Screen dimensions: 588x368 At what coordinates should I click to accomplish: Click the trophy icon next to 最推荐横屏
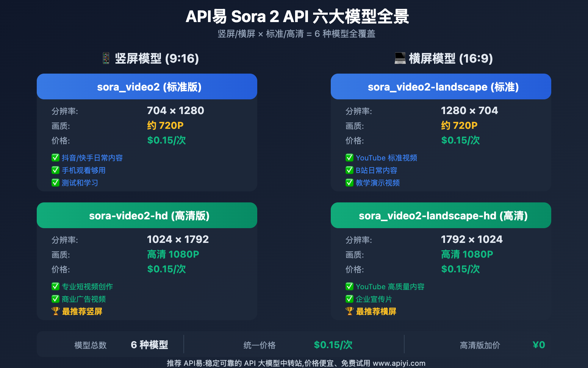349,311
